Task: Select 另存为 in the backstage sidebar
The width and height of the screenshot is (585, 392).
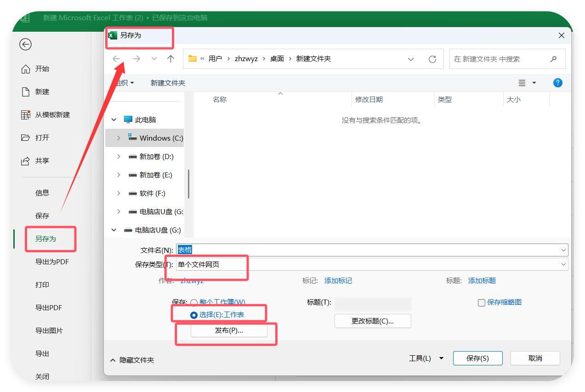Action: (45, 239)
